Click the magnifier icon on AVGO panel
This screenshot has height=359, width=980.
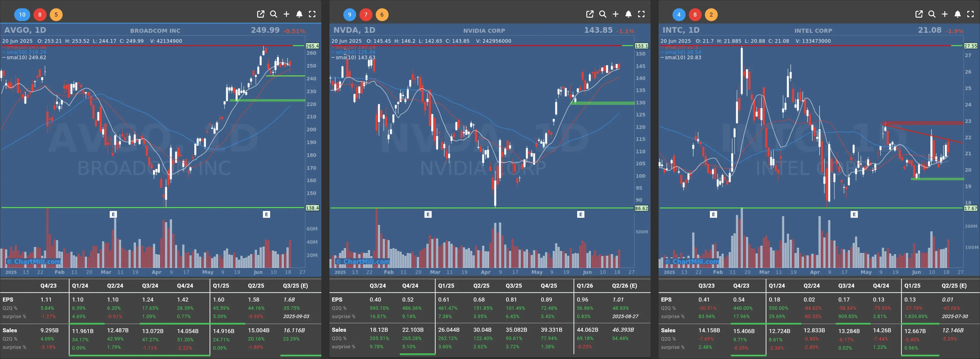(274, 14)
